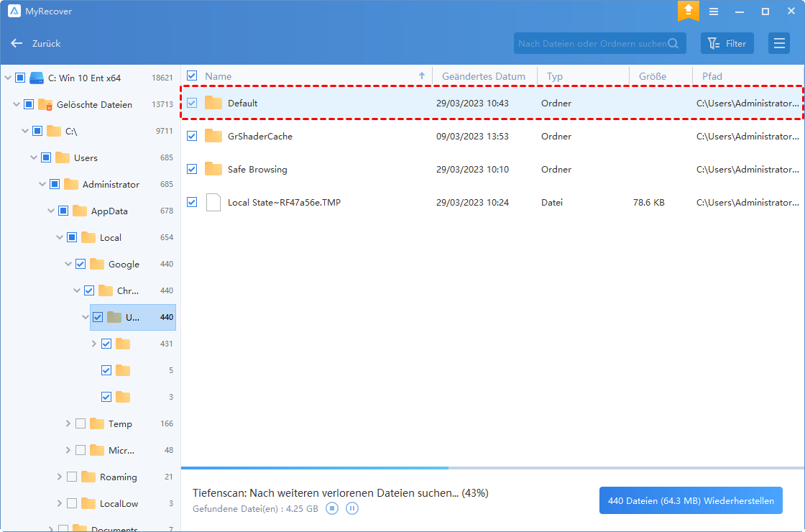The width and height of the screenshot is (805, 532).
Task: Collapse the Users tree node
Action: coord(34,157)
